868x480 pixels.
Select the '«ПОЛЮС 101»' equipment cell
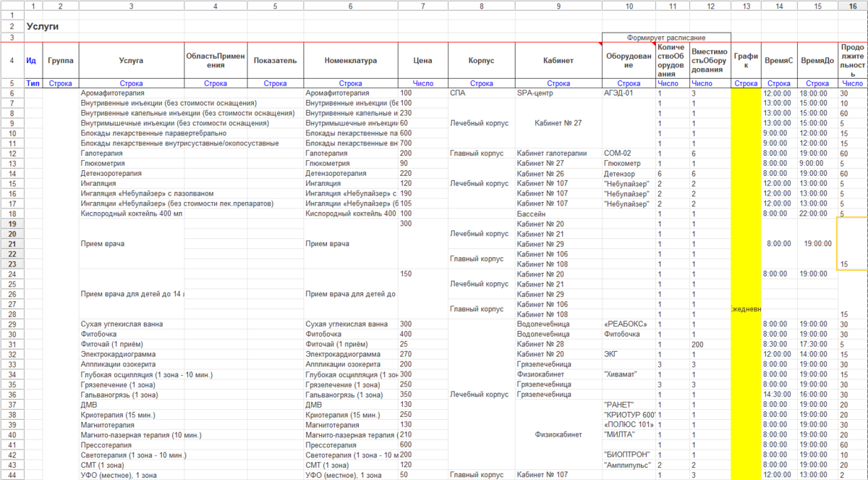pyautogui.click(x=629, y=425)
